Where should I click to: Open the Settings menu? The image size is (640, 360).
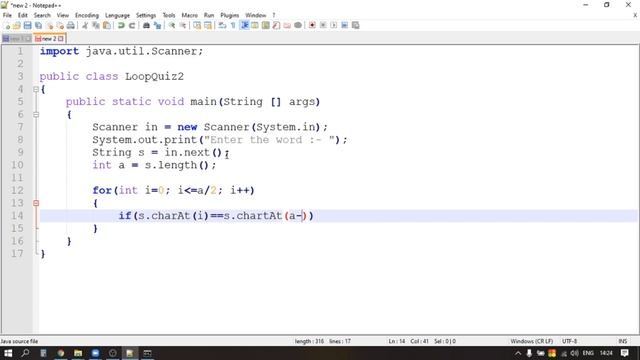point(146,15)
